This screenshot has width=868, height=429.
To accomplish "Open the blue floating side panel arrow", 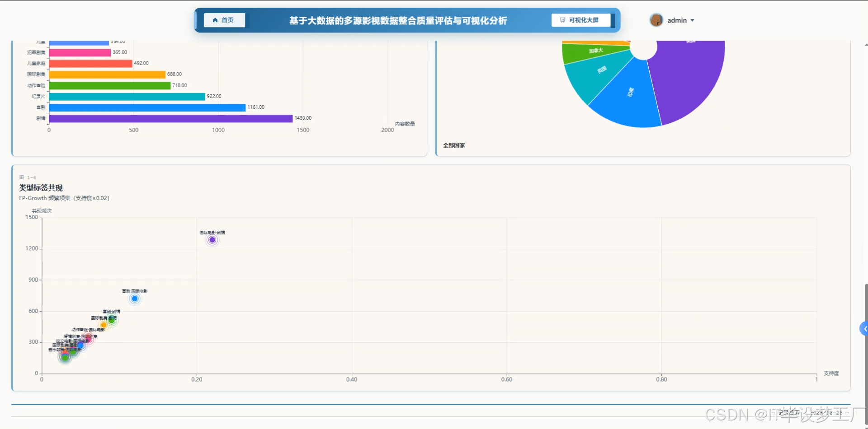I will (x=864, y=329).
